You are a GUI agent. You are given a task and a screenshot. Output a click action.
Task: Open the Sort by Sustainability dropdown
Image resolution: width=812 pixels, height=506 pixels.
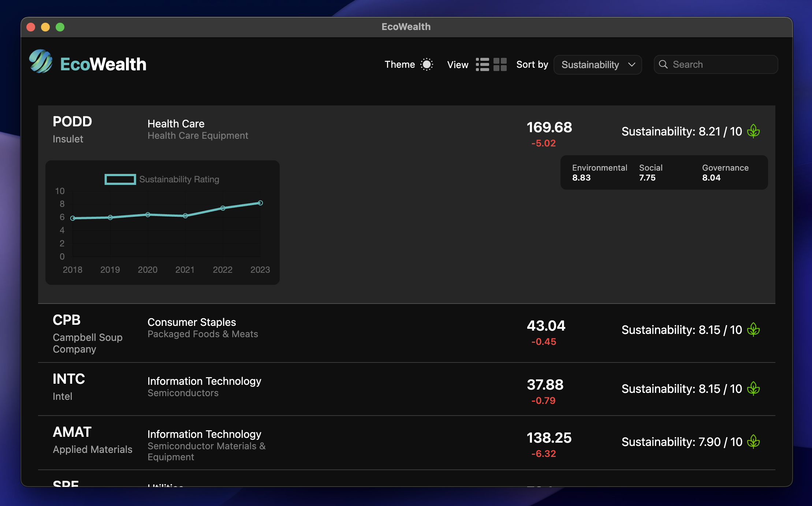597,65
